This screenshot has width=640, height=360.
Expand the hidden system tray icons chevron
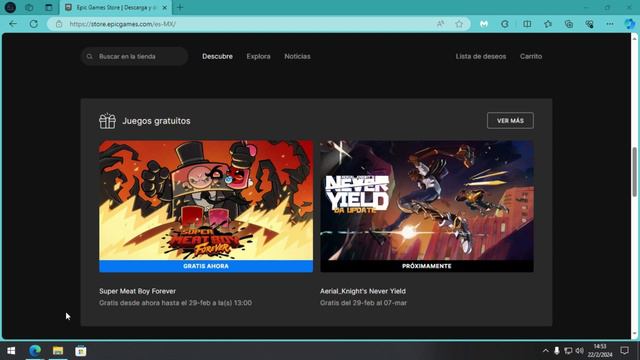(x=545, y=351)
